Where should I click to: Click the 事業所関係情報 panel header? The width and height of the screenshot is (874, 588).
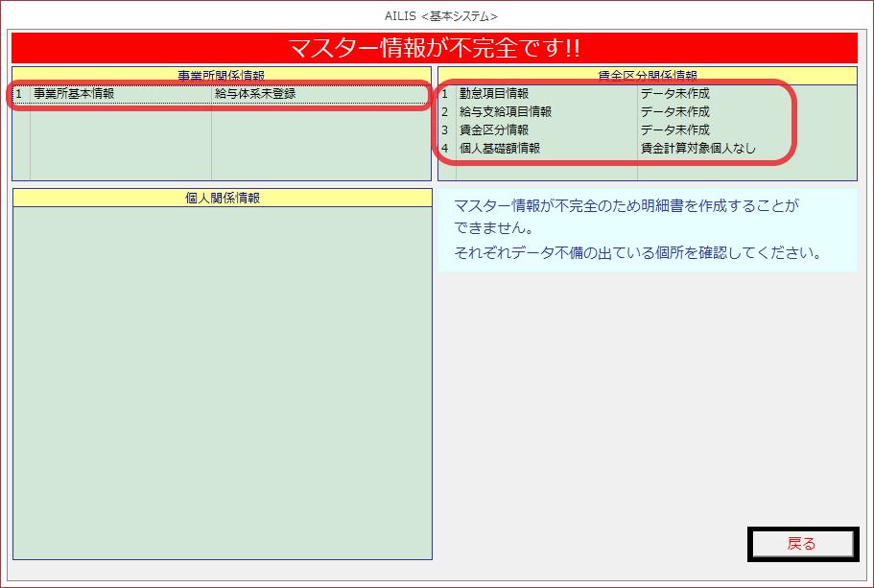click(222, 75)
